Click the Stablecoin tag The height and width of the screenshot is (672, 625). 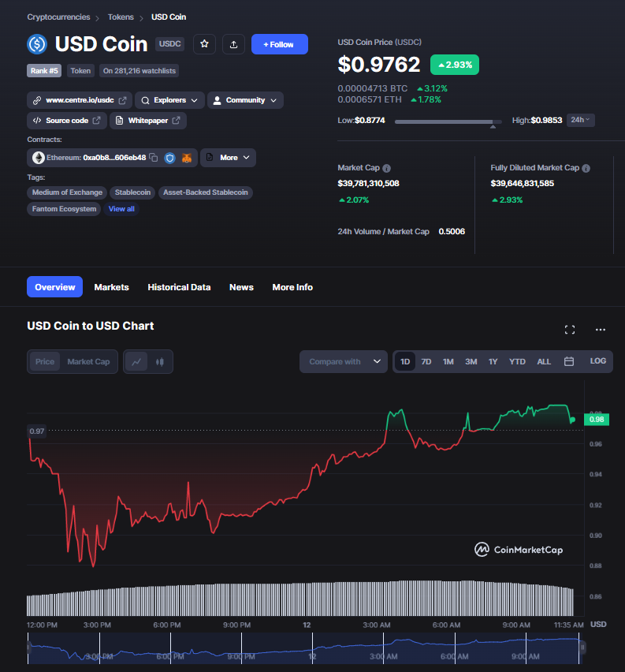click(132, 192)
